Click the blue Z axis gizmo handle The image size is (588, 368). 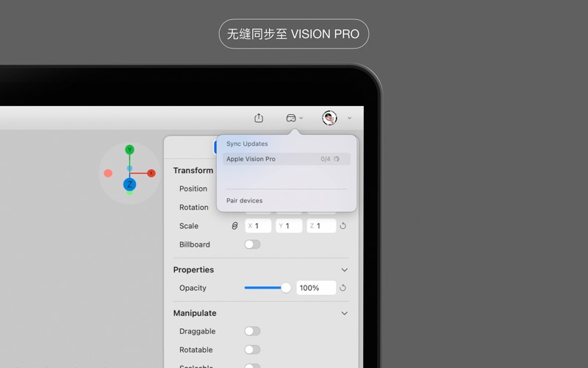click(x=130, y=185)
